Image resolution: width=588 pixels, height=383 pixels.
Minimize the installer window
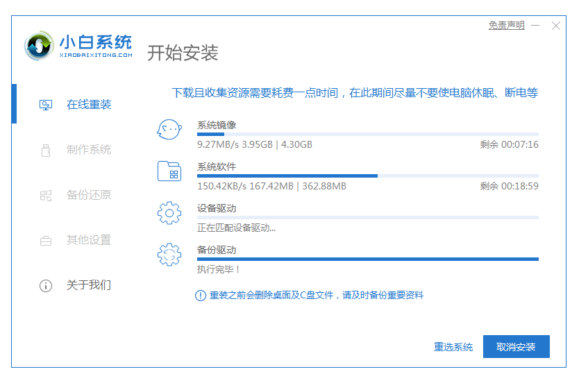[536, 26]
